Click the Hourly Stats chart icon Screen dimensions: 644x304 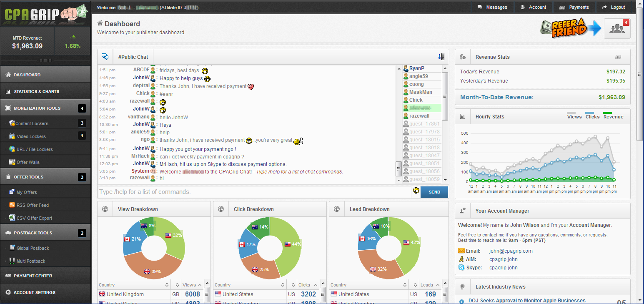(463, 116)
